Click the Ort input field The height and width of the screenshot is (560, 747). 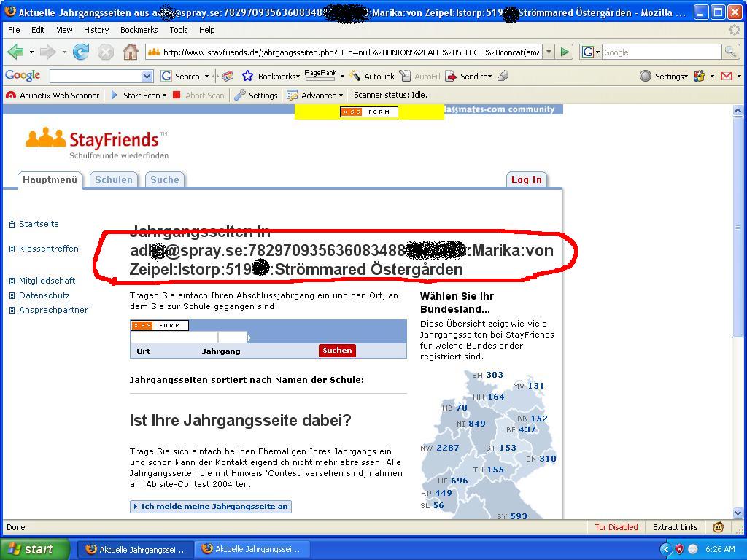coord(174,337)
